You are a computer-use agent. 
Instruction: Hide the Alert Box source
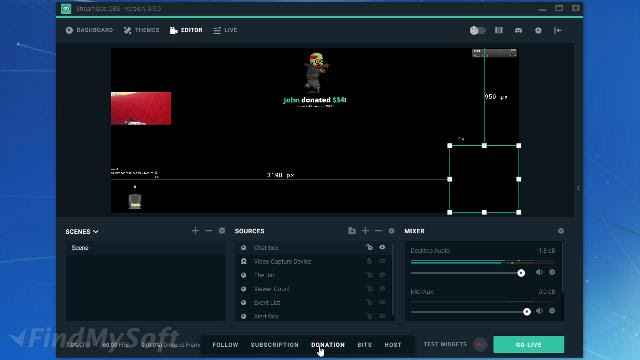pyautogui.click(x=382, y=316)
